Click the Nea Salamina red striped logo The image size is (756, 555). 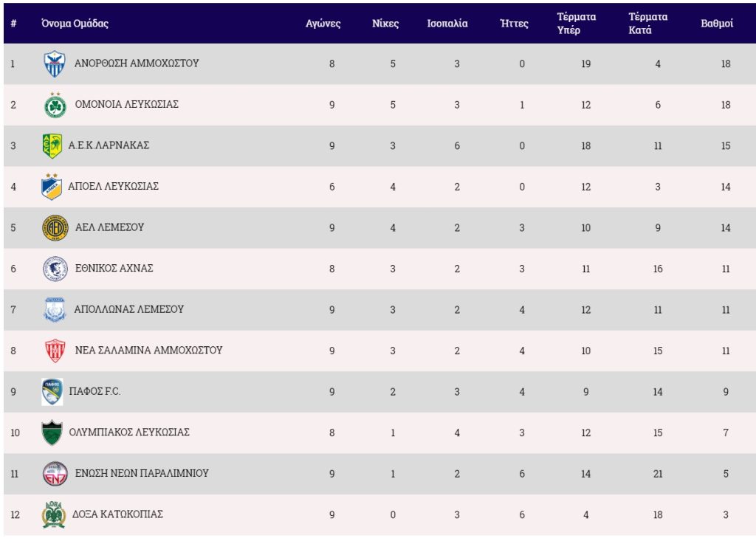coord(55,351)
